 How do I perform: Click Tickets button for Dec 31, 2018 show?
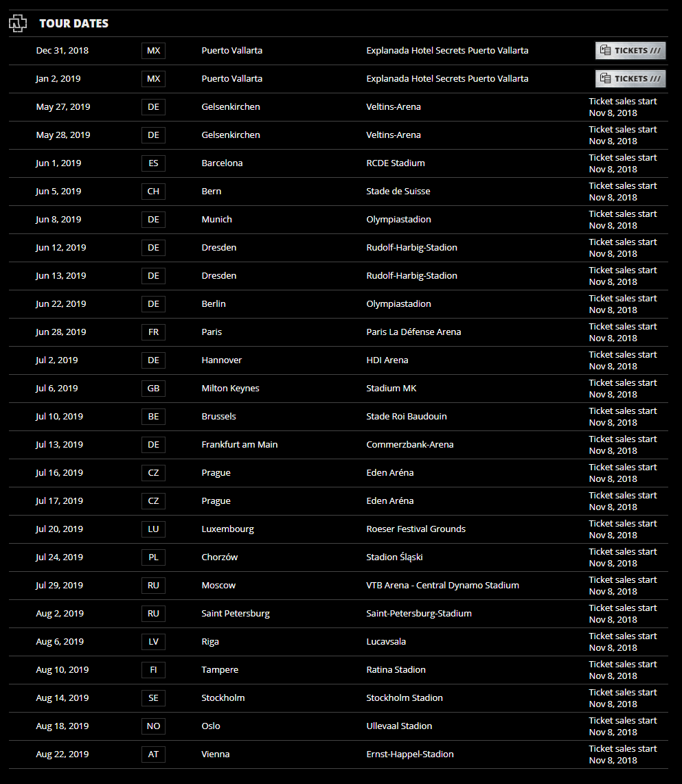630,51
